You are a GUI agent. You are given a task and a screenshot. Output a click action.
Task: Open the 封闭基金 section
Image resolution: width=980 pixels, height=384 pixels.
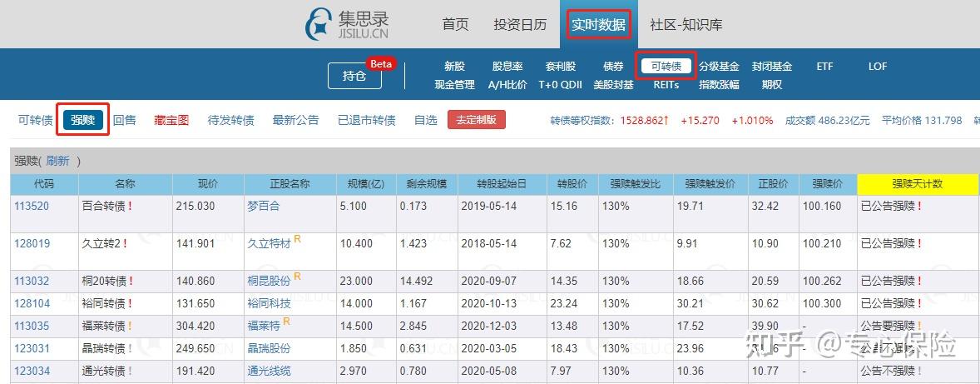(772, 67)
